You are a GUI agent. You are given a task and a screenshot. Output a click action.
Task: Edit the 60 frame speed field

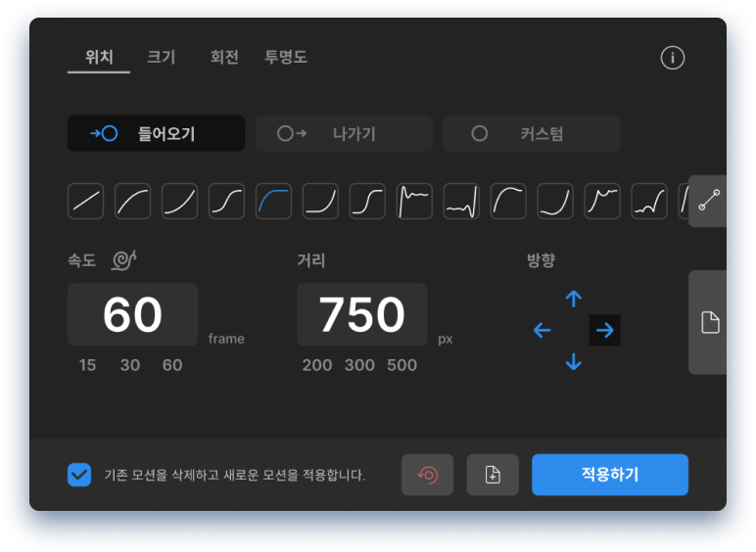click(x=132, y=314)
